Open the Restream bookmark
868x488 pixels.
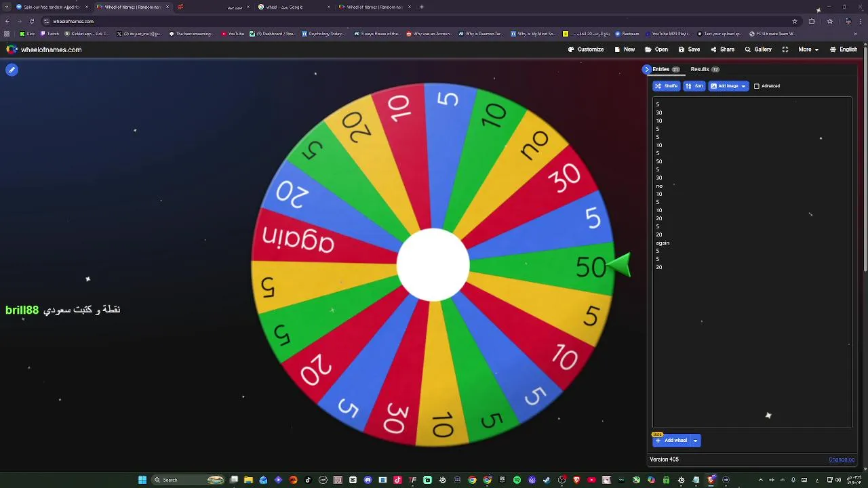(627, 33)
